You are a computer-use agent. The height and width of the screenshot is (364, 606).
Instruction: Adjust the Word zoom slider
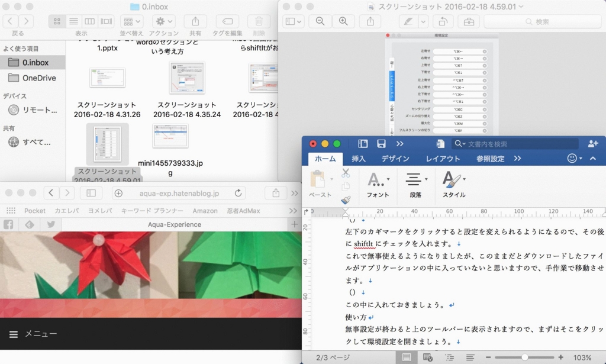pos(524,357)
